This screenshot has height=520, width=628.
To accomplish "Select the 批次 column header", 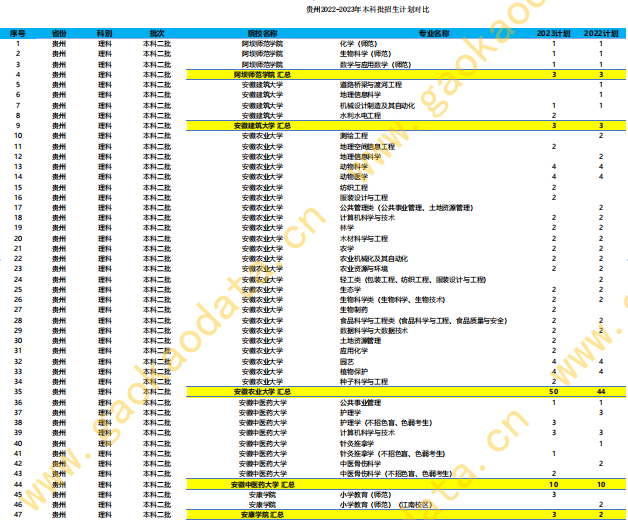I will [x=156, y=34].
